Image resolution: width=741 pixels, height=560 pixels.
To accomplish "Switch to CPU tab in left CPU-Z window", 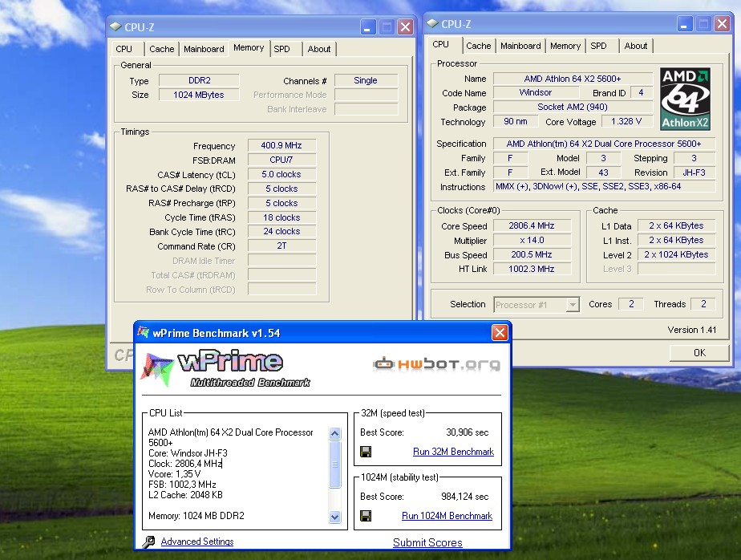I will [123, 49].
